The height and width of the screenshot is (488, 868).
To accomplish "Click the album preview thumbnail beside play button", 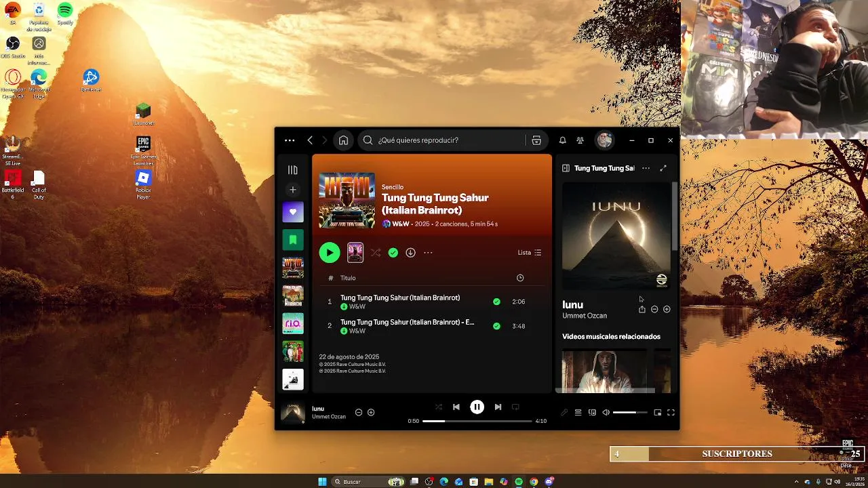I will [x=355, y=253].
